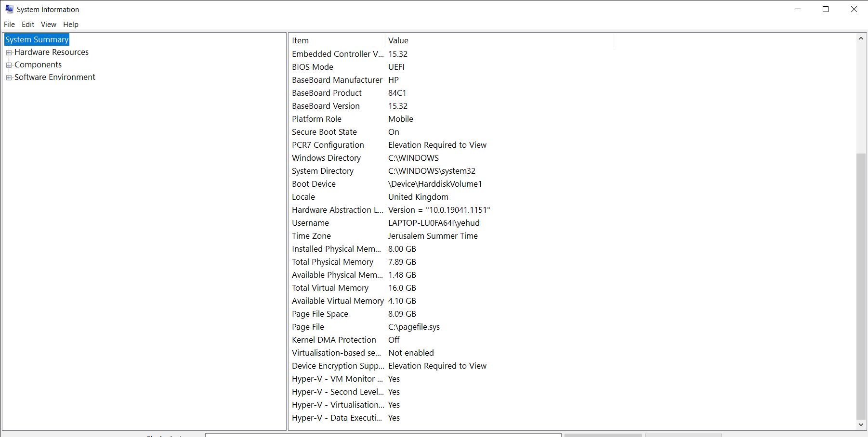868x437 pixels.
Task: Expand the Components node
Action: [9, 65]
